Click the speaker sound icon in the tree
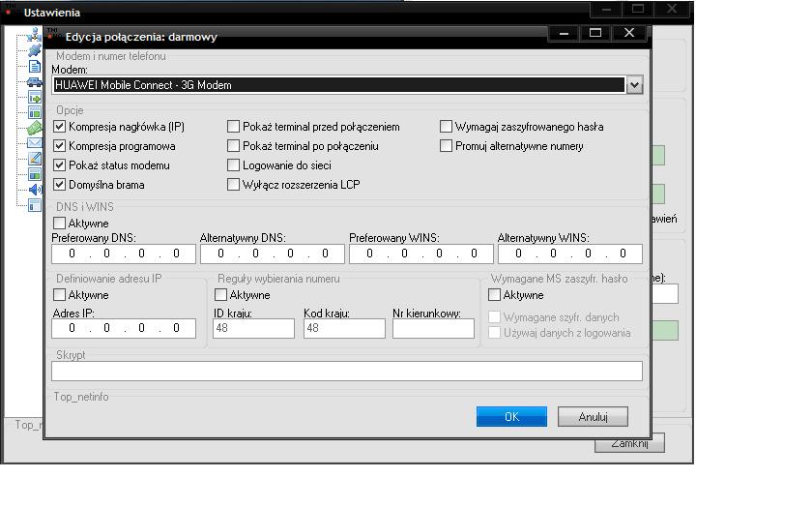 pyautogui.click(x=35, y=190)
